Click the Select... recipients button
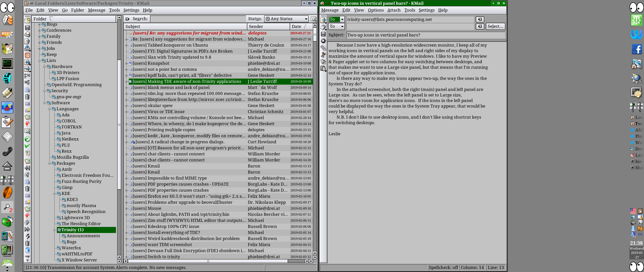644x272 pixels. [x=495, y=26]
